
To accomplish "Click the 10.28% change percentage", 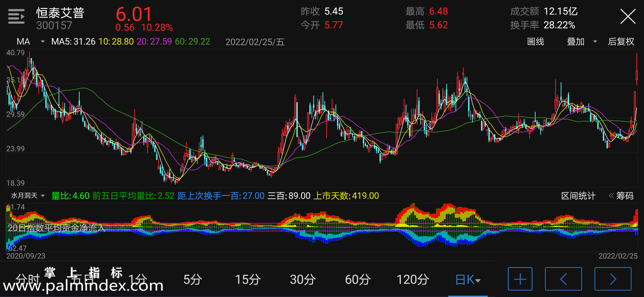I will 157,28.
